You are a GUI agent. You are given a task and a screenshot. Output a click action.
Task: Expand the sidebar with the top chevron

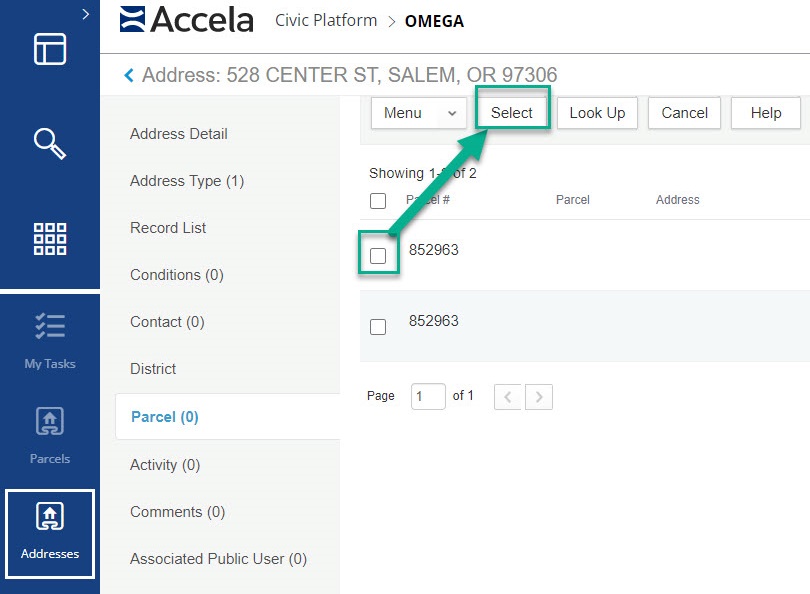pos(85,14)
